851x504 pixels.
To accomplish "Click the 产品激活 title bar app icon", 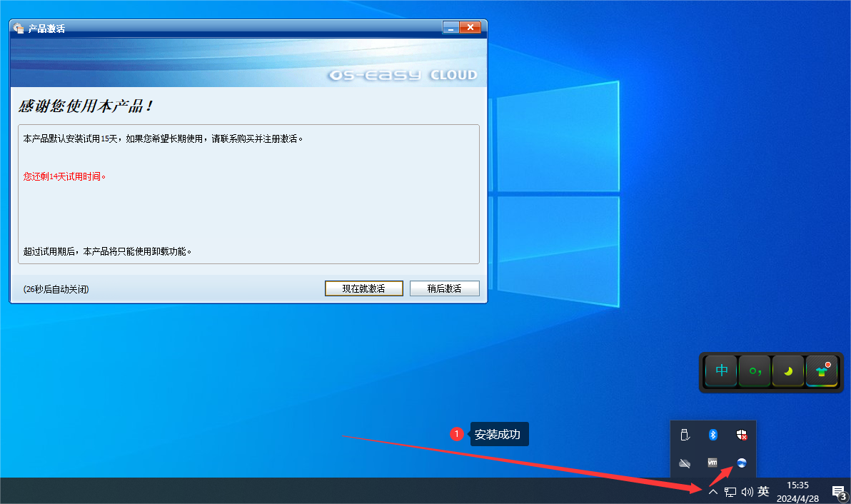I will 19,29.
